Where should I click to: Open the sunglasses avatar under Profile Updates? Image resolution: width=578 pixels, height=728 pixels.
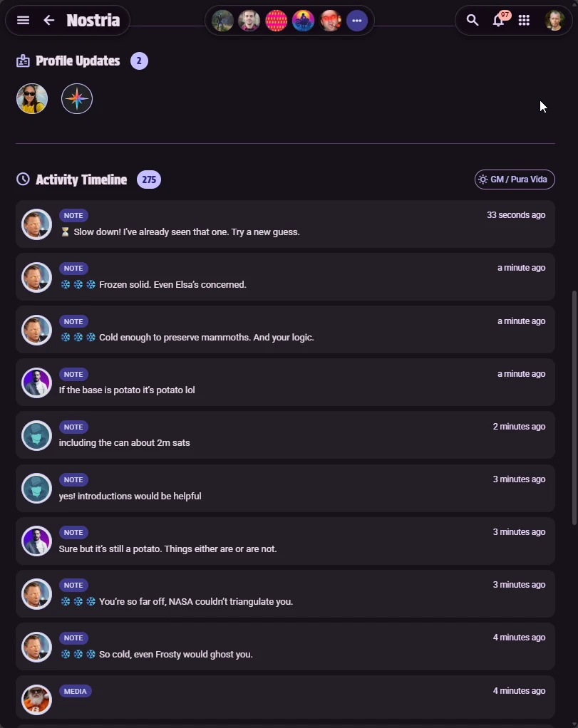tap(31, 98)
